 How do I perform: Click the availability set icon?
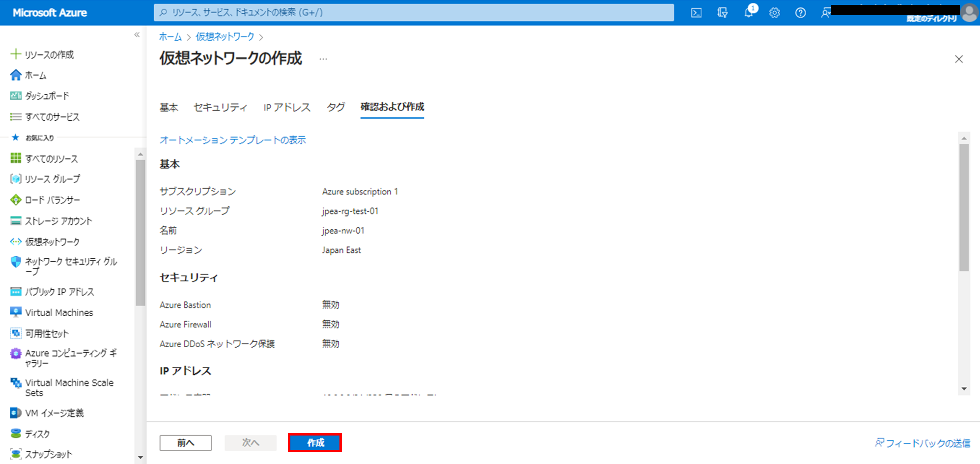pos(16,333)
